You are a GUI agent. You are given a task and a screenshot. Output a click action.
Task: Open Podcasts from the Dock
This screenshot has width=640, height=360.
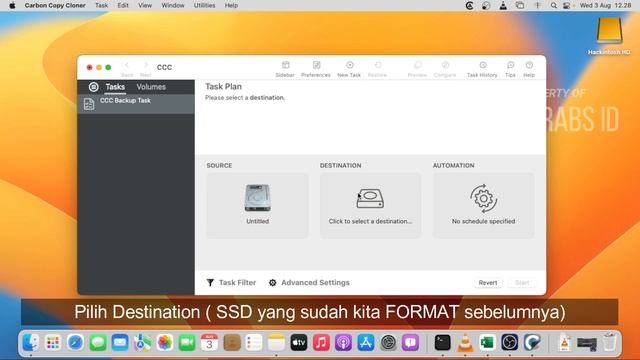coord(343,342)
